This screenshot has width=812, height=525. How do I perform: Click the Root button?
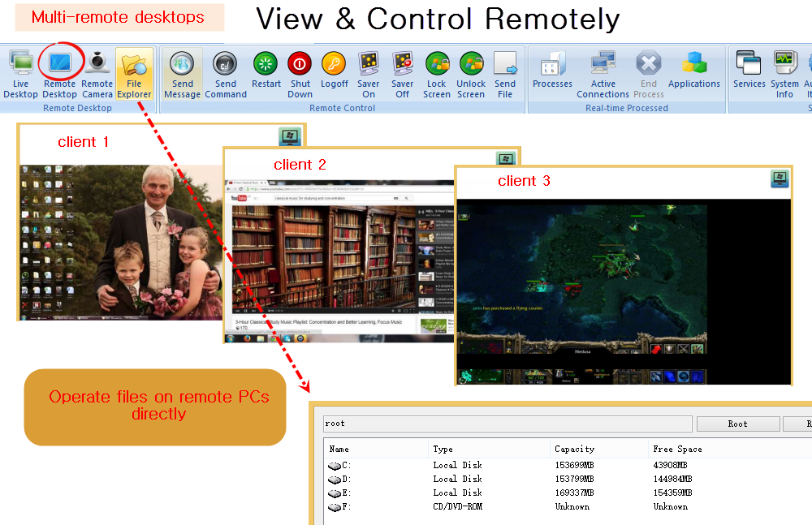(737, 424)
